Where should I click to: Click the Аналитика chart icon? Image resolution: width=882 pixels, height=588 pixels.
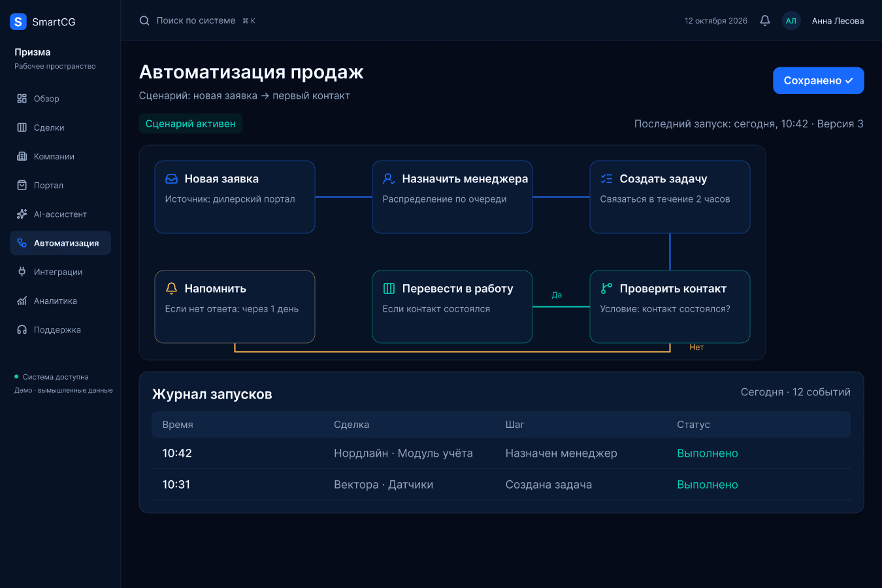(x=22, y=301)
